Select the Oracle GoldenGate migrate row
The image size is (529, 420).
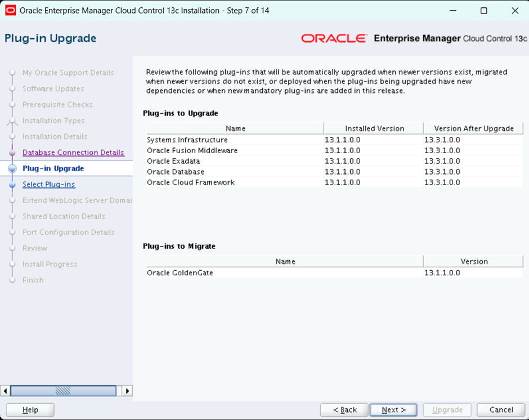pos(180,273)
